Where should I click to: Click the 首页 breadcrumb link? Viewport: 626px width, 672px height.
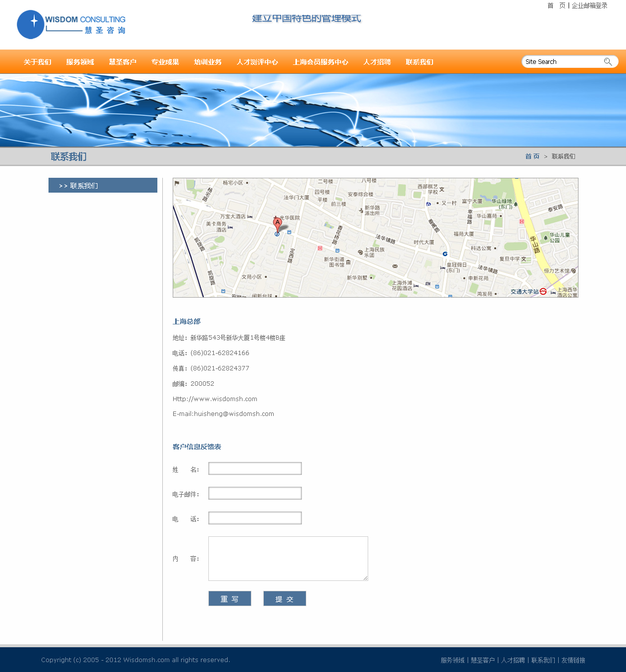click(x=532, y=156)
